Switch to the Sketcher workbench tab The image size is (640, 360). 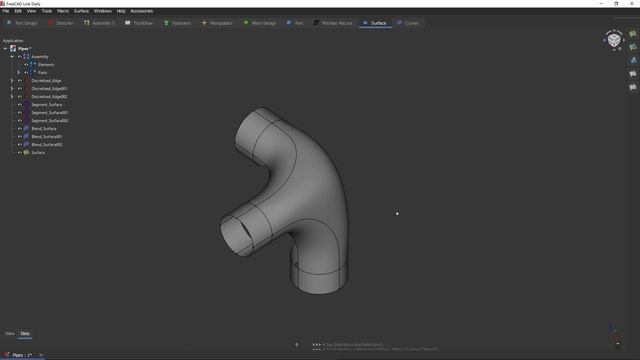(60, 23)
